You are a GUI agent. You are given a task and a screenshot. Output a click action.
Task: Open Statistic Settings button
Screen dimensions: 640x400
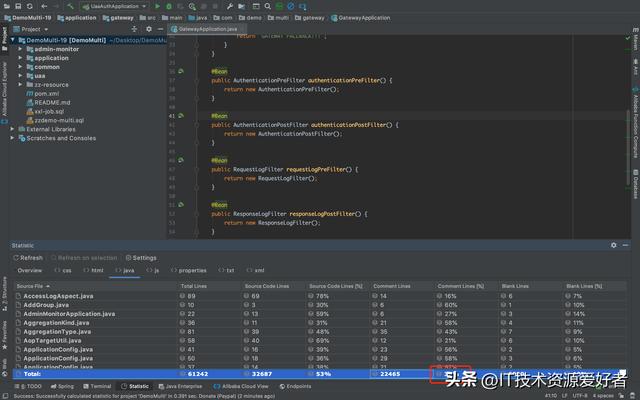coord(141,258)
